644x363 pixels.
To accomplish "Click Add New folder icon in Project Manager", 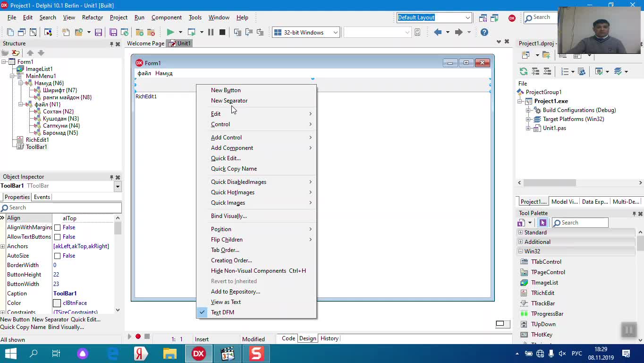I will pyautogui.click(x=546, y=55).
